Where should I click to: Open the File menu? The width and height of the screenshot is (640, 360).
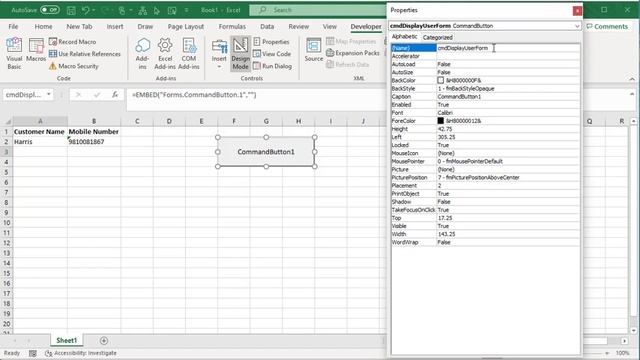(x=13, y=27)
